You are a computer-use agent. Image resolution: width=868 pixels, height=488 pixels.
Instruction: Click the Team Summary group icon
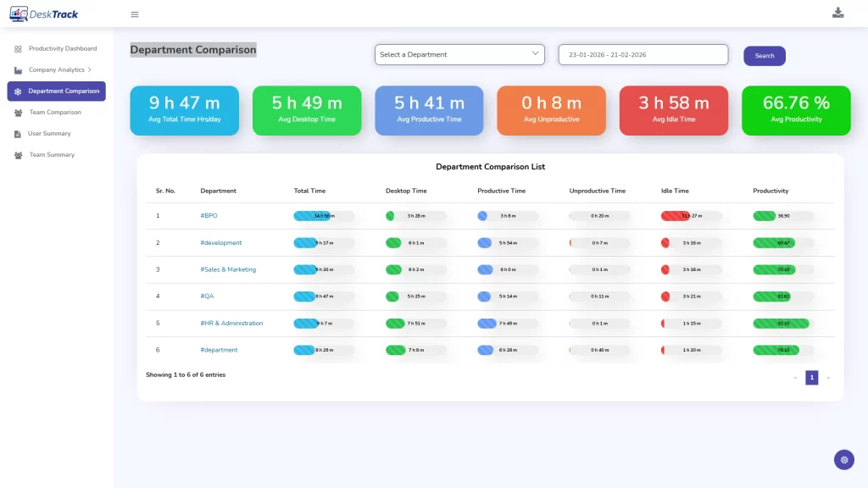point(19,156)
